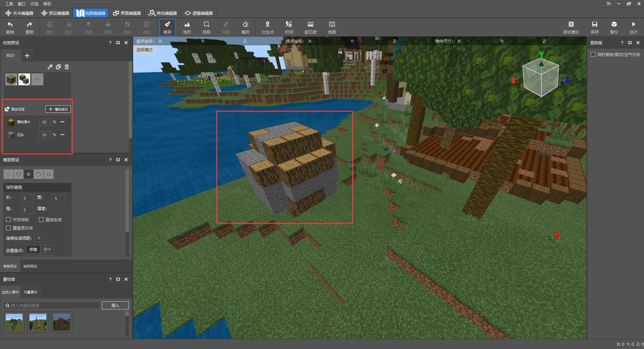This screenshot has height=349, width=644.
Task: Toggle 同时复制(剪切)空气方块 checkbox
Action: click(x=593, y=54)
